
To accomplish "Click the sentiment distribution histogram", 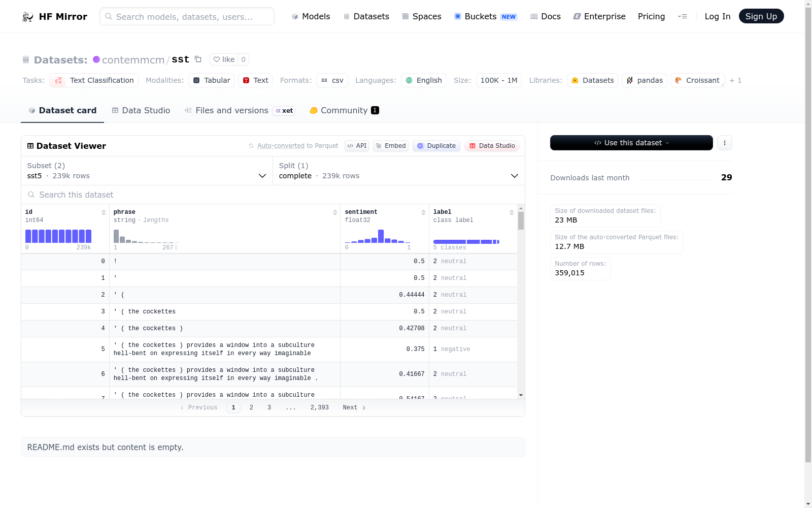I will pos(378,236).
